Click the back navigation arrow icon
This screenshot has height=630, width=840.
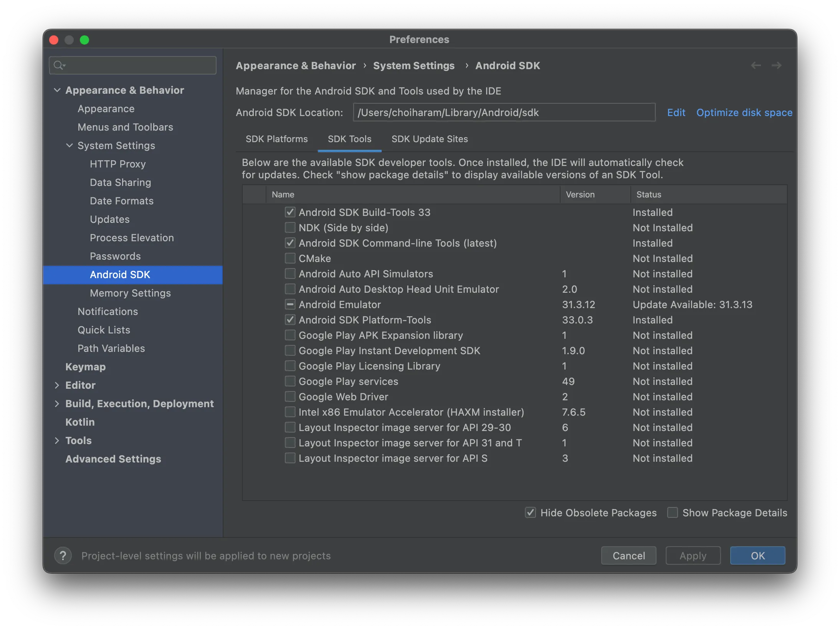pyautogui.click(x=756, y=65)
